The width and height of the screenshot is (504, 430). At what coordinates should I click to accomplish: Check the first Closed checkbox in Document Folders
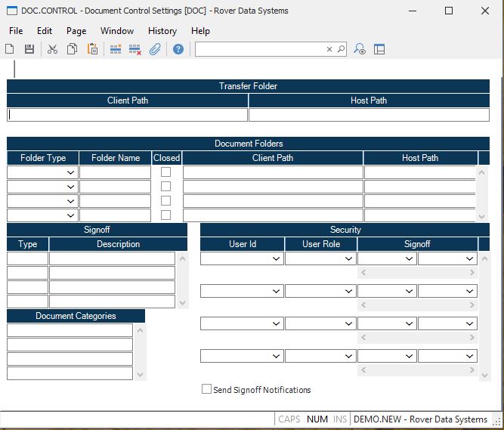166,172
